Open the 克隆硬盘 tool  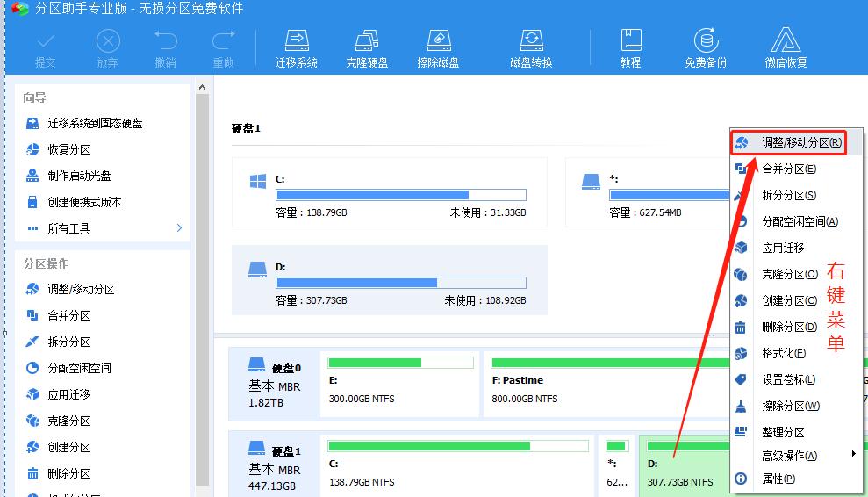367,49
